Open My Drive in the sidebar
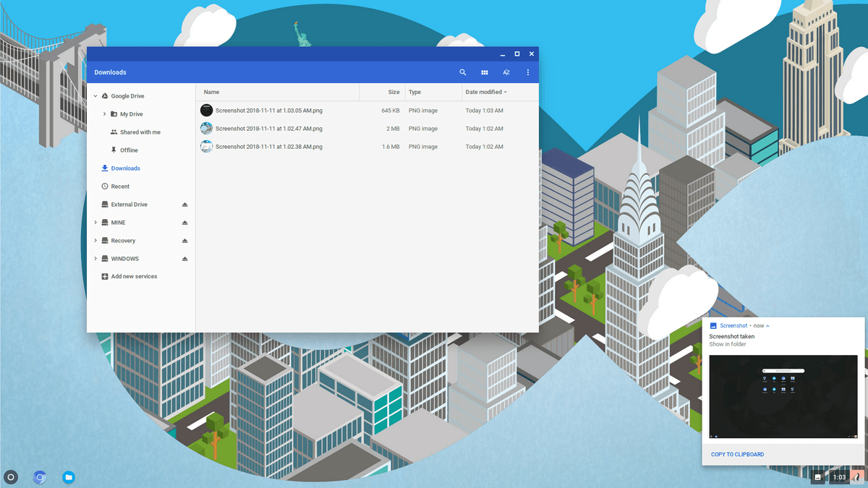868x488 pixels. 131,114
